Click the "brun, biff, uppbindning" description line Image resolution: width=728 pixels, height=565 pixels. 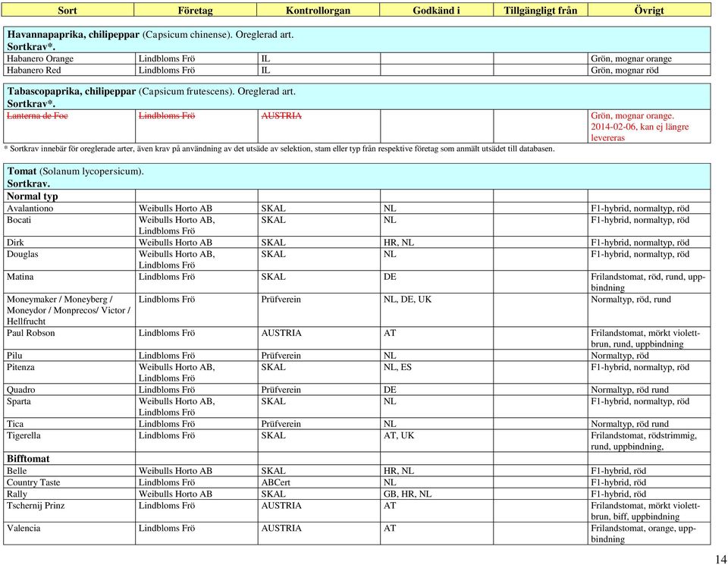point(635,516)
